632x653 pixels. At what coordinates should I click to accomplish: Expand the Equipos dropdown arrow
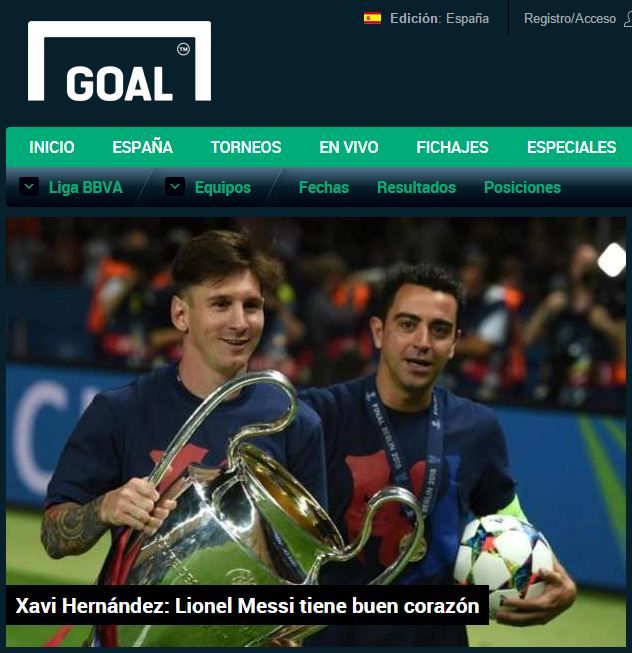pyautogui.click(x=175, y=187)
